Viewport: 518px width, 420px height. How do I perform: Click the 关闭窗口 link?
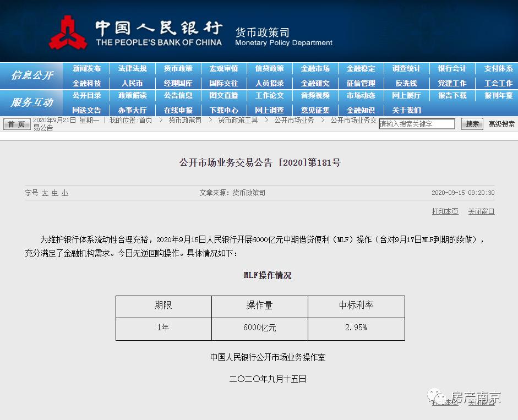click(x=481, y=211)
